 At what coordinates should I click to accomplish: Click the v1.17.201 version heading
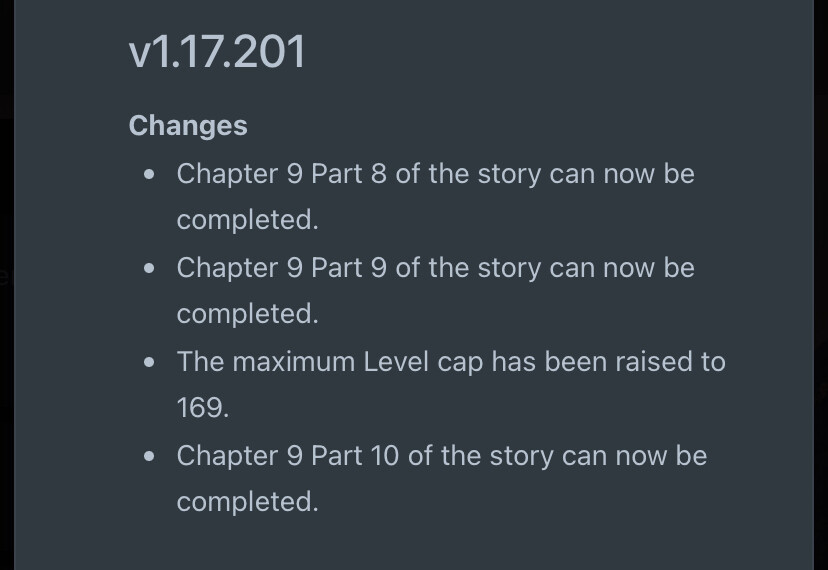[217, 51]
